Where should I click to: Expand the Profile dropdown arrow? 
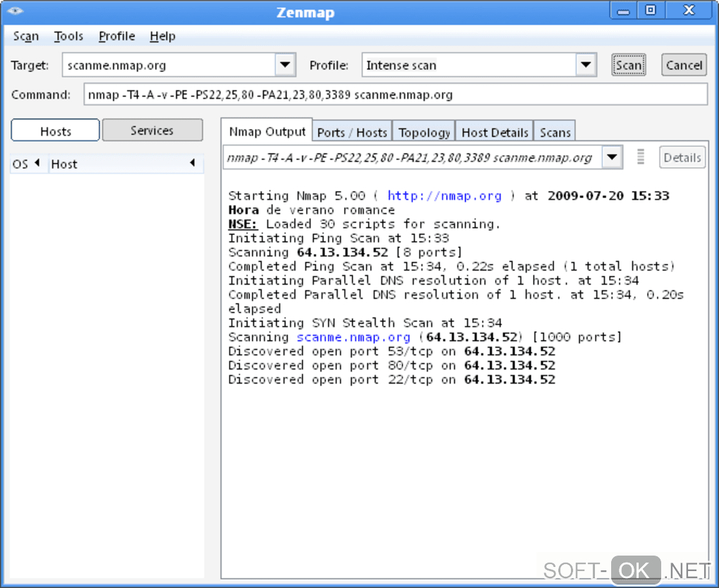586,65
